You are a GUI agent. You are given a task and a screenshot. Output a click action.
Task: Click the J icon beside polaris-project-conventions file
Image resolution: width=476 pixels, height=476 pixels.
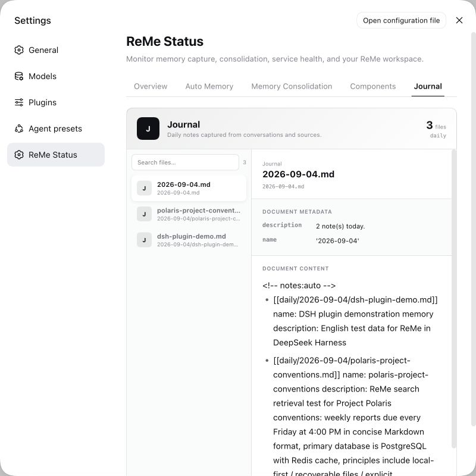tap(144, 214)
